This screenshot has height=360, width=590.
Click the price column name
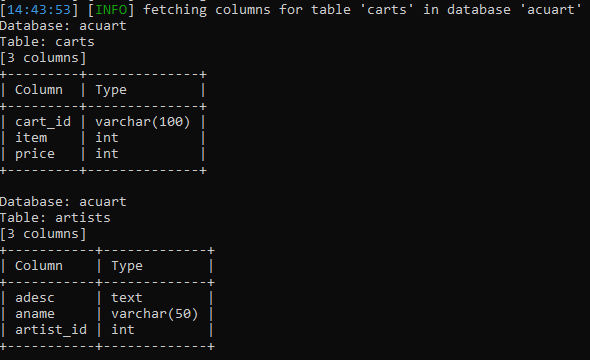tap(35, 154)
